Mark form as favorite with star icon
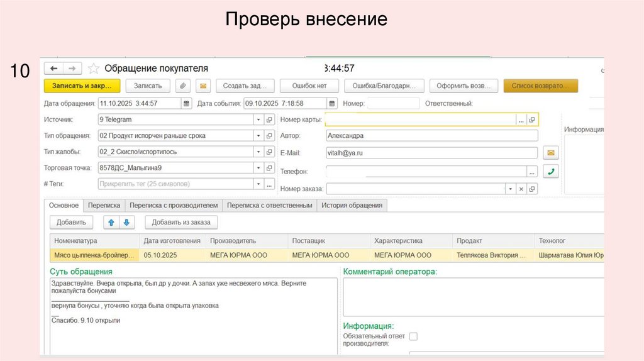This screenshot has width=644, height=361. coord(94,68)
